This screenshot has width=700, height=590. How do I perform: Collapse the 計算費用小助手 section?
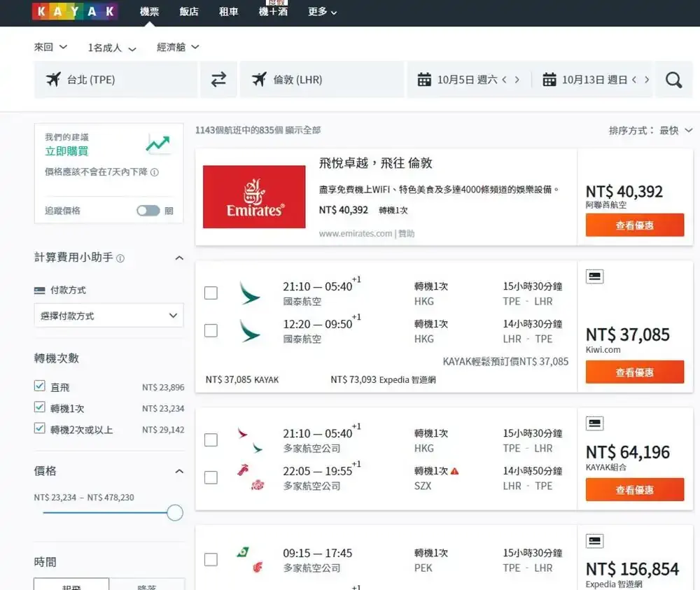(179, 258)
